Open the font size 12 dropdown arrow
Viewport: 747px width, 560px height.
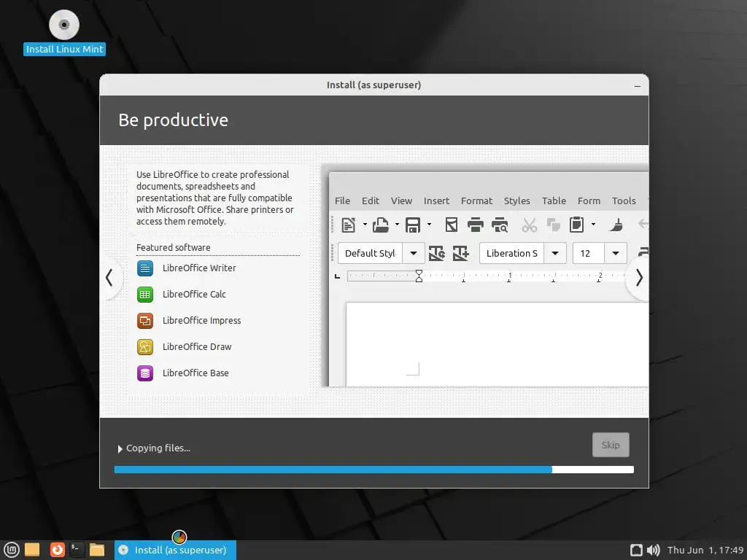[x=616, y=253]
